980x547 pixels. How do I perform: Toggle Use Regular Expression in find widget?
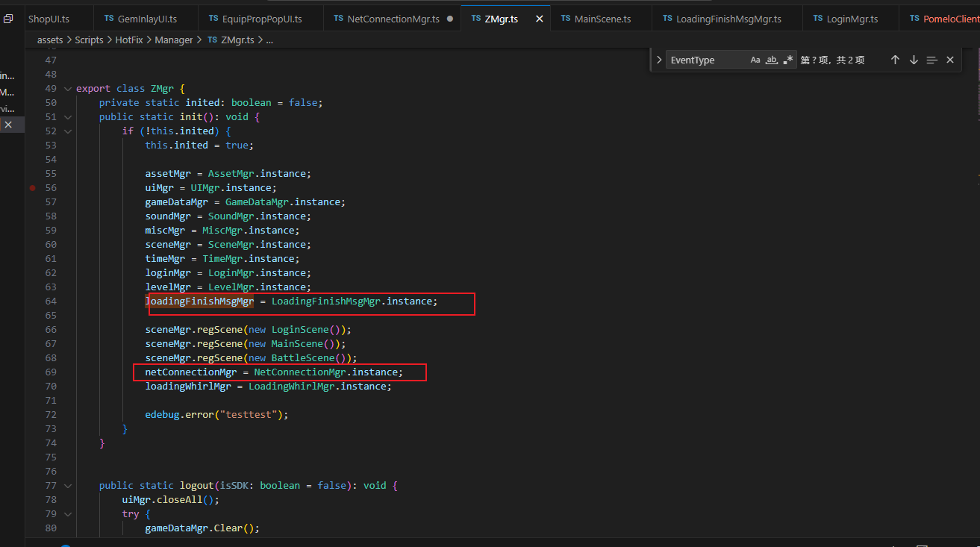pos(788,60)
